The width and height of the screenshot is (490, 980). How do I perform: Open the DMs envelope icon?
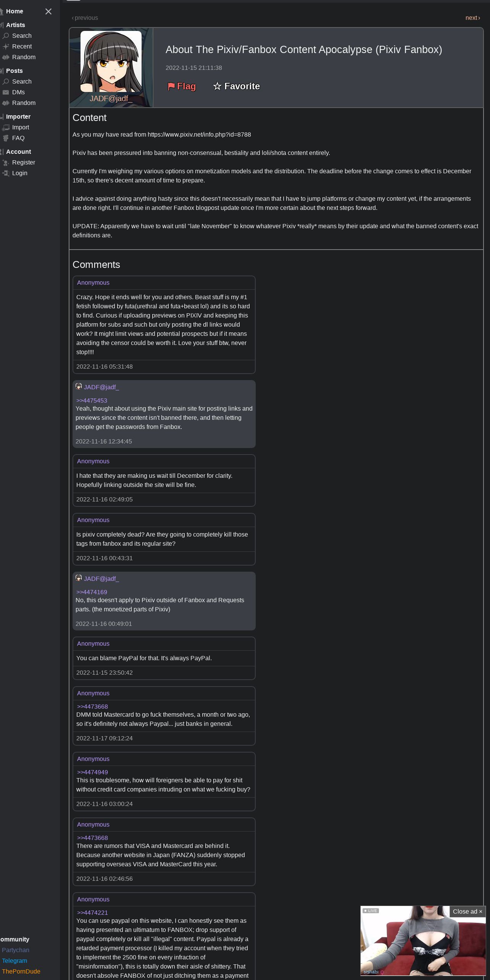[x=6, y=92]
